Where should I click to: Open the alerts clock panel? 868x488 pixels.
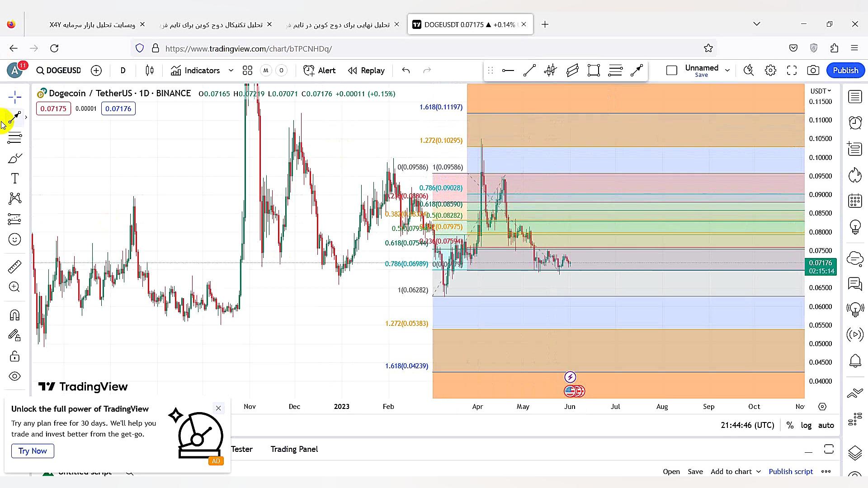tap(855, 122)
